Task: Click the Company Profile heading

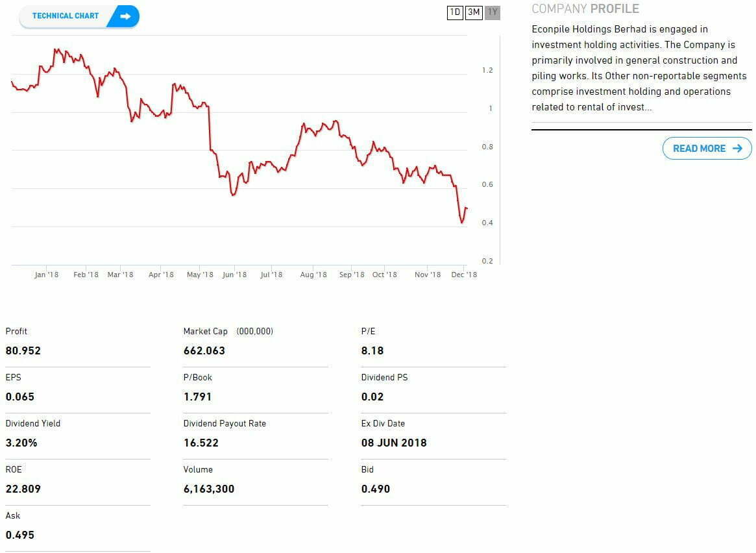Action: click(585, 9)
